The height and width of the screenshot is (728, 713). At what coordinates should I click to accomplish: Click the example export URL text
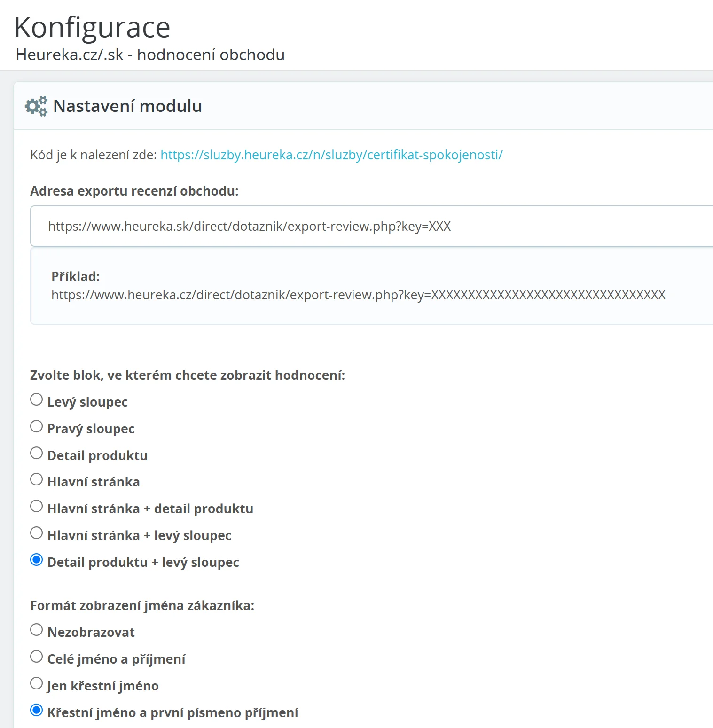pyautogui.click(x=358, y=295)
